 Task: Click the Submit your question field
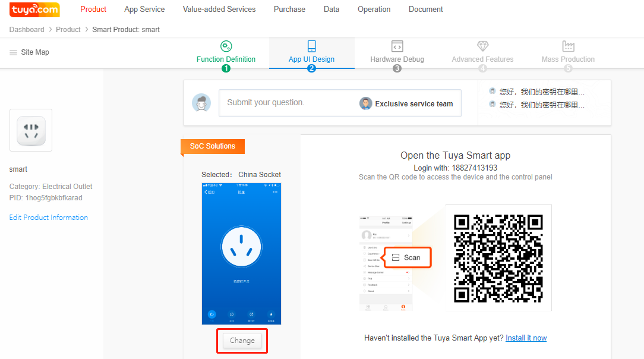point(285,103)
